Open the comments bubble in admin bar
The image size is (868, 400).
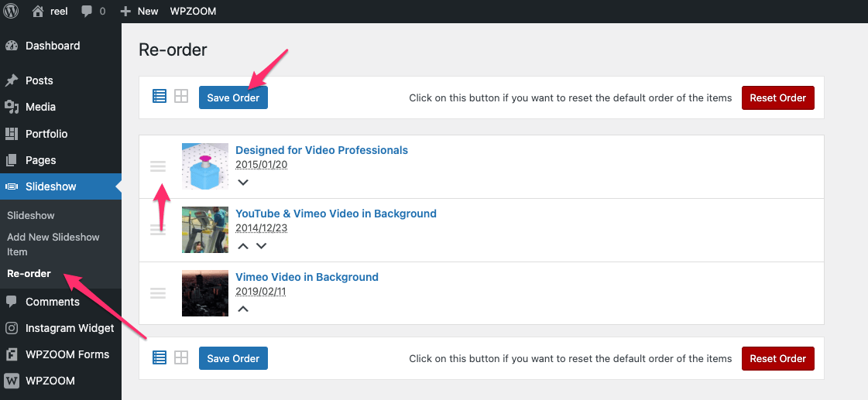click(x=87, y=11)
